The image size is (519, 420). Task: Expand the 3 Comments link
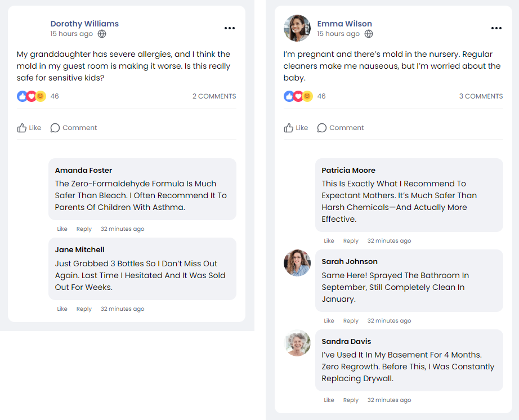pos(481,96)
